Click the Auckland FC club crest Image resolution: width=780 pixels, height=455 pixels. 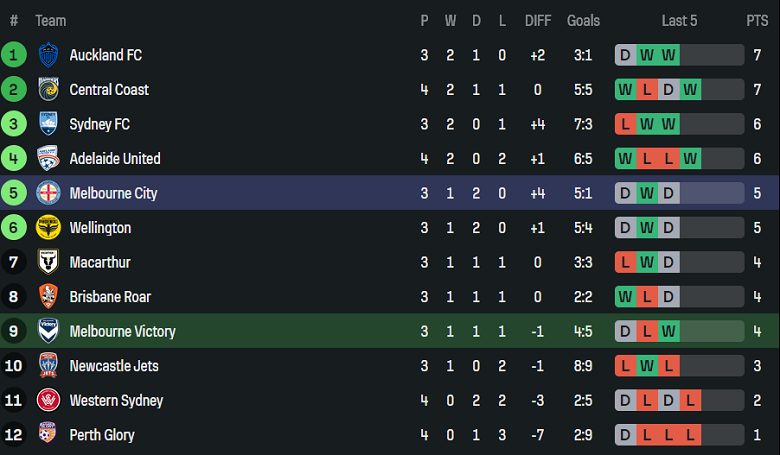48,55
